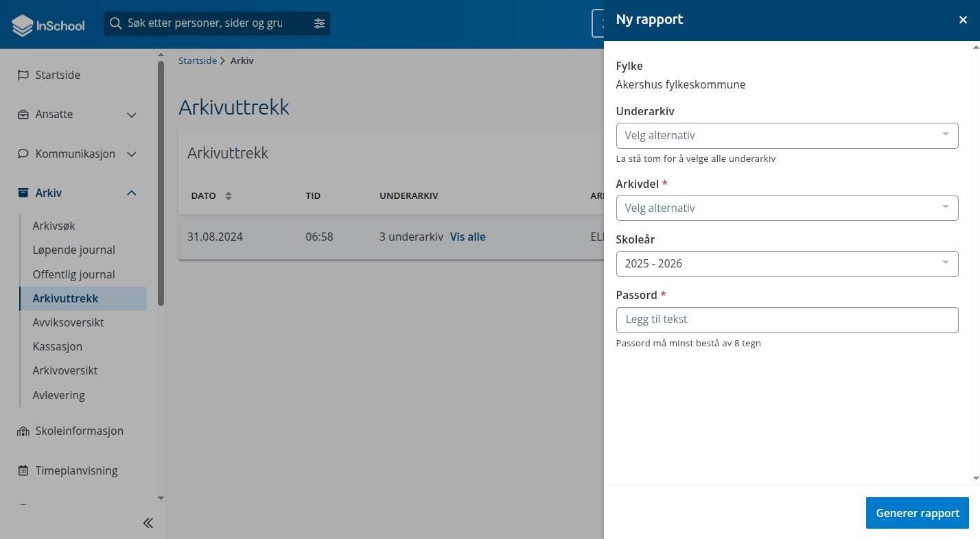
Task: Click the Arkiv box icon
Action: (x=23, y=193)
